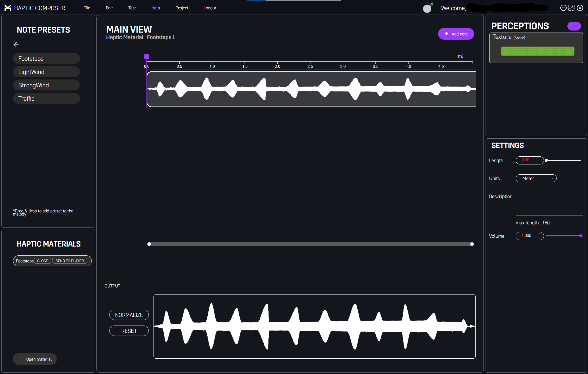Open the File menu
This screenshot has height=374, width=588.
point(86,8)
